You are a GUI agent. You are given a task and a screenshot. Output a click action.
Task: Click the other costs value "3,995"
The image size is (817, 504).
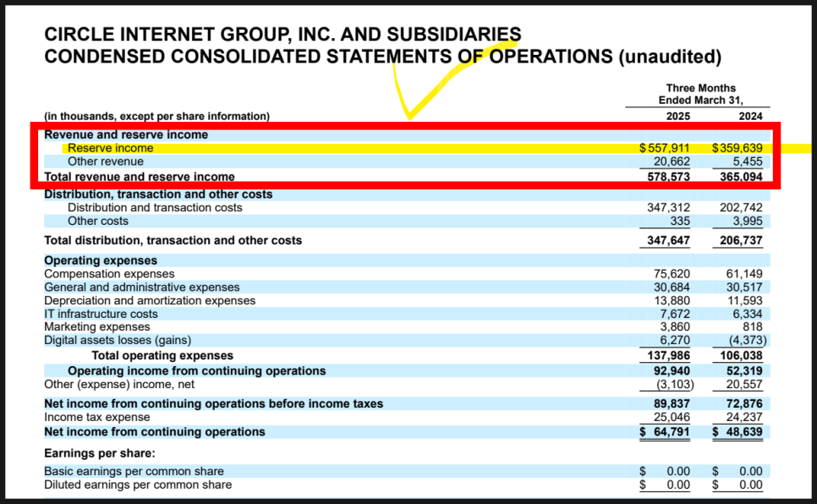click(748, 221)
